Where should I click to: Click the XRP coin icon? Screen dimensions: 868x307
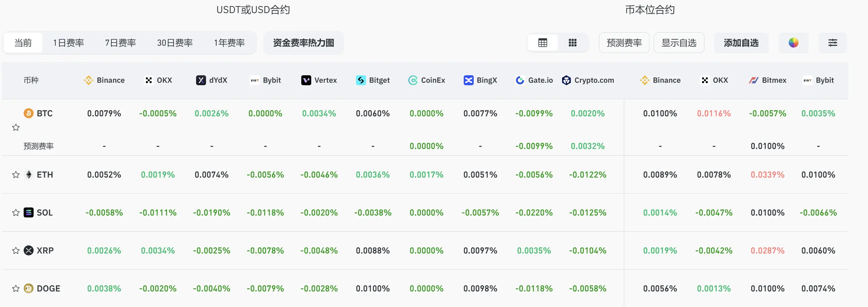pos(29,250)
